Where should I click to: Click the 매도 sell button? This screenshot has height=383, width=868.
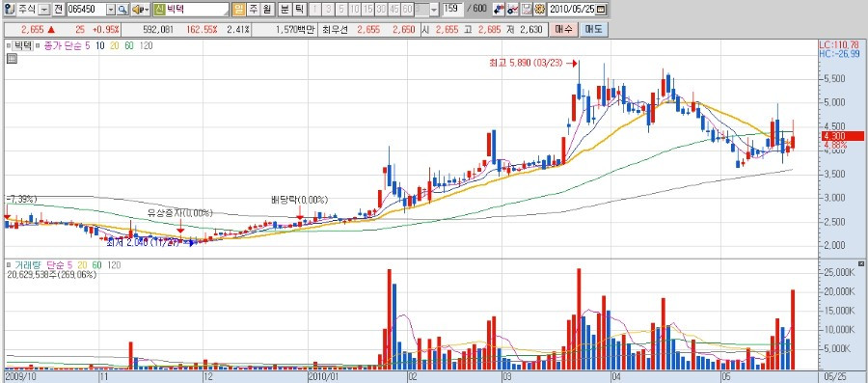tap(594, 30)
